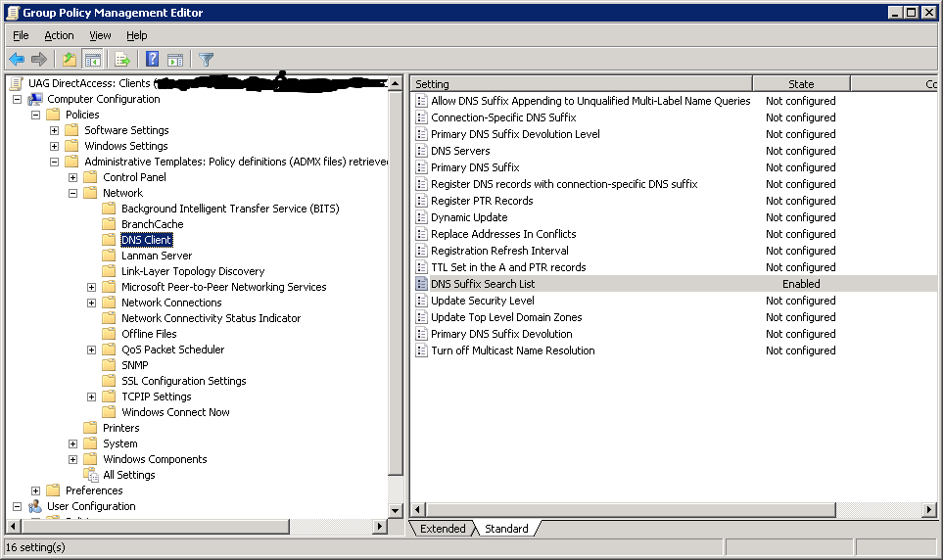
Task: Click the tree pane vertical scrollbar thumb
Action: 396,283
